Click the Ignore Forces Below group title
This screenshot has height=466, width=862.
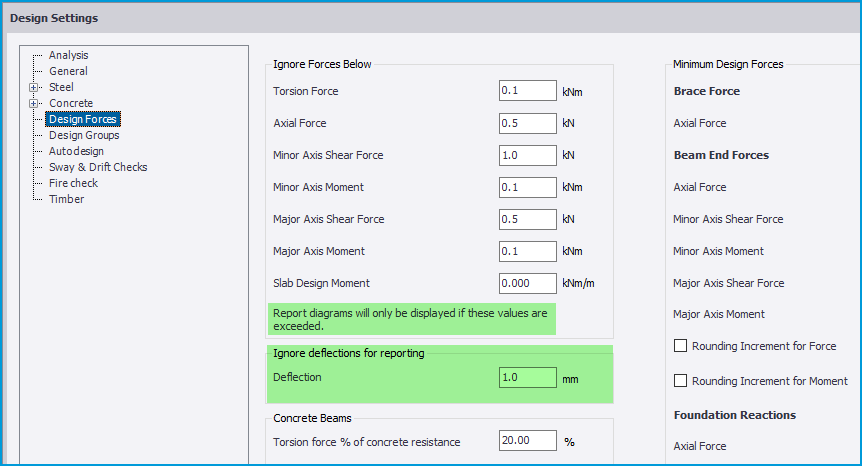click(322, 64)
